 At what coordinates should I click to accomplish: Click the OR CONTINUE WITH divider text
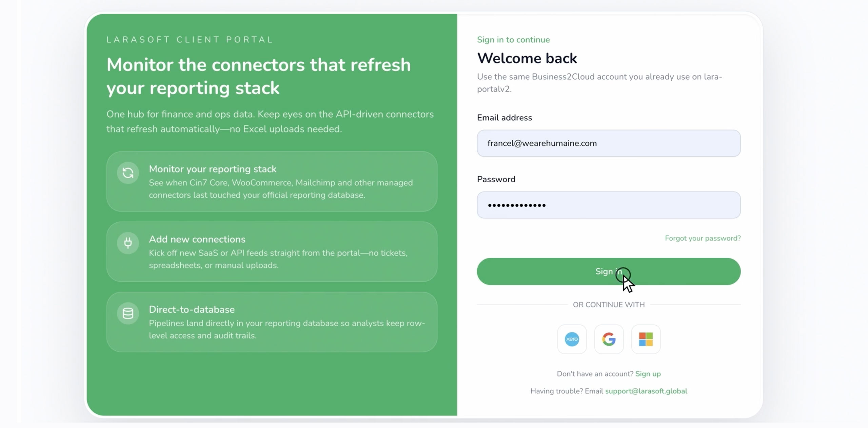click(x=609, y=305)
